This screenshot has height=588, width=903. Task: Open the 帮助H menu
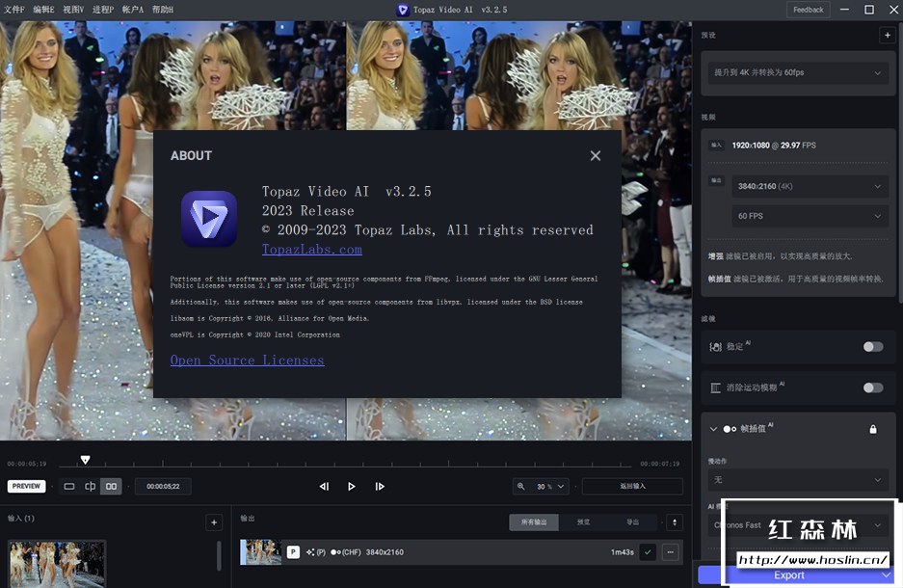pyautogui.click(x=163, y=10)
